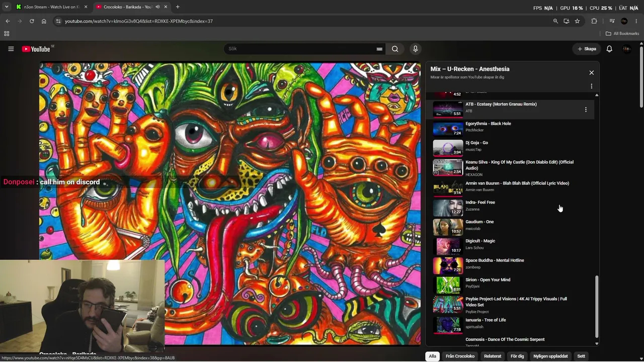Viewport: 644px width, 362px height.
Task: Open the YouTube guide hamburger menu
Action: 11,49
